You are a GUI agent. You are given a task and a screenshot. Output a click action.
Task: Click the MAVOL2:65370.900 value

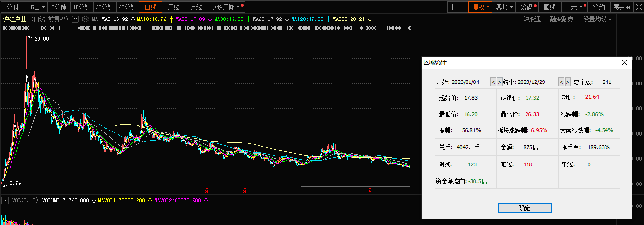(177, 200)
